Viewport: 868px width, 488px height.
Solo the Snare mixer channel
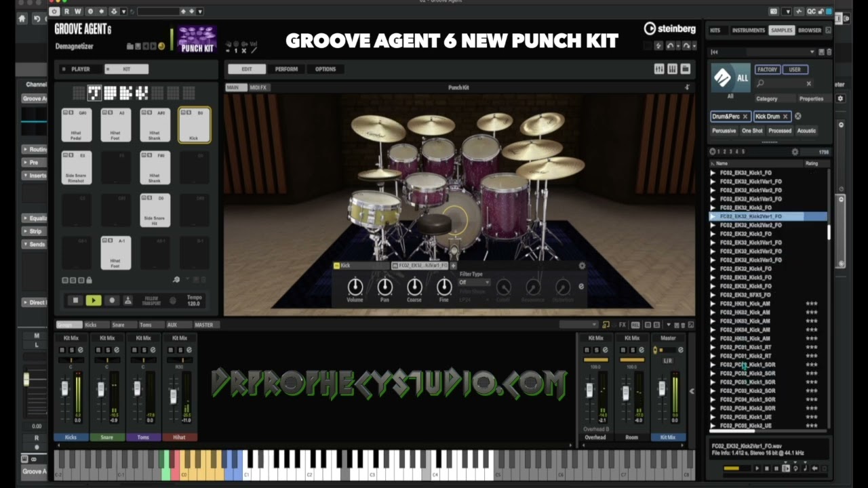pyautogui.click(x=107, y=350)
